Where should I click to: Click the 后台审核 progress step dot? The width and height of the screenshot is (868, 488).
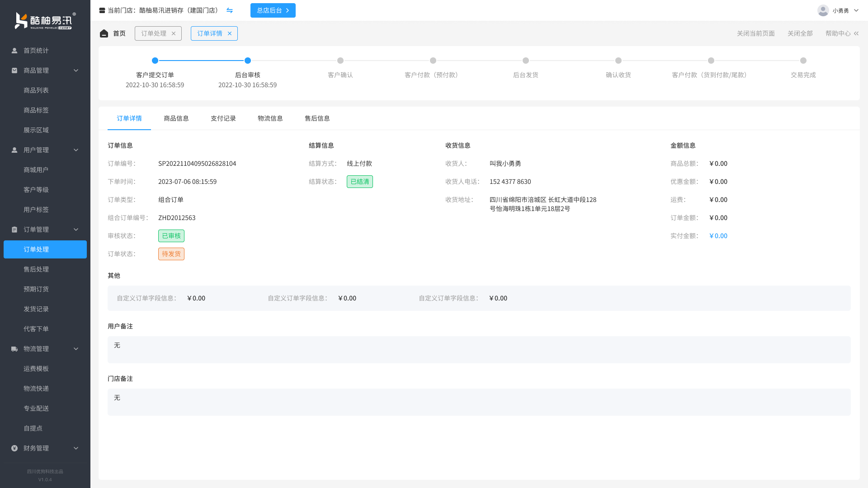(x=248, y=61)
